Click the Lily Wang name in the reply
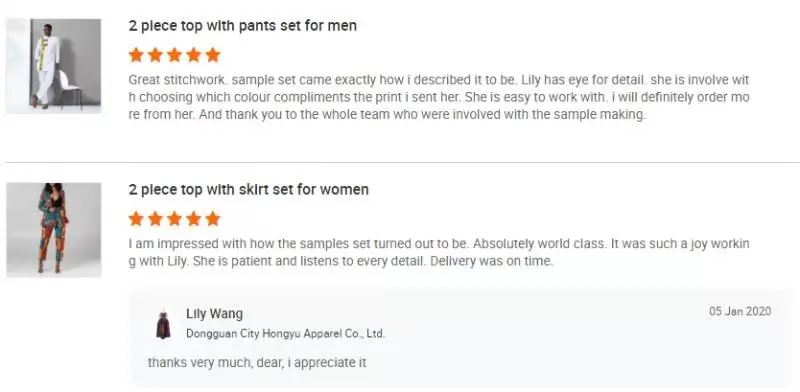800x392 pixels. (x=214, y=313)
